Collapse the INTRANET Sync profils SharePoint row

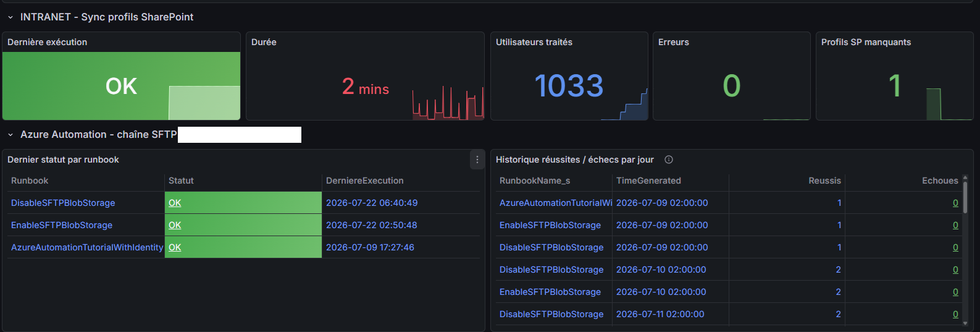[x=10, y=17]
